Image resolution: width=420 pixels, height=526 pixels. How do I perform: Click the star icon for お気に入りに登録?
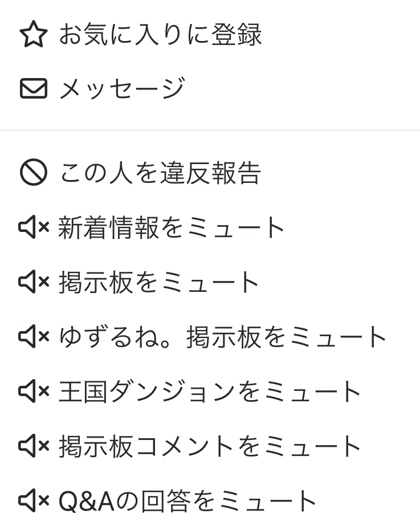34,35
